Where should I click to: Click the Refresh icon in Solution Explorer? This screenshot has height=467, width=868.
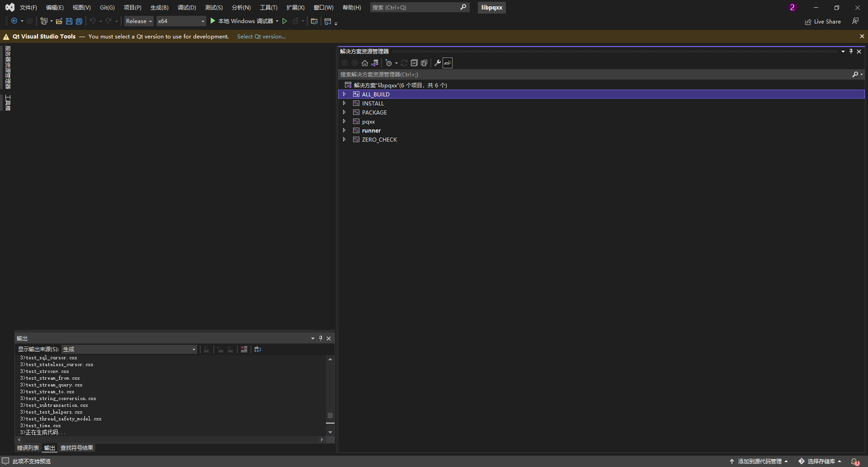pos(404,63)
